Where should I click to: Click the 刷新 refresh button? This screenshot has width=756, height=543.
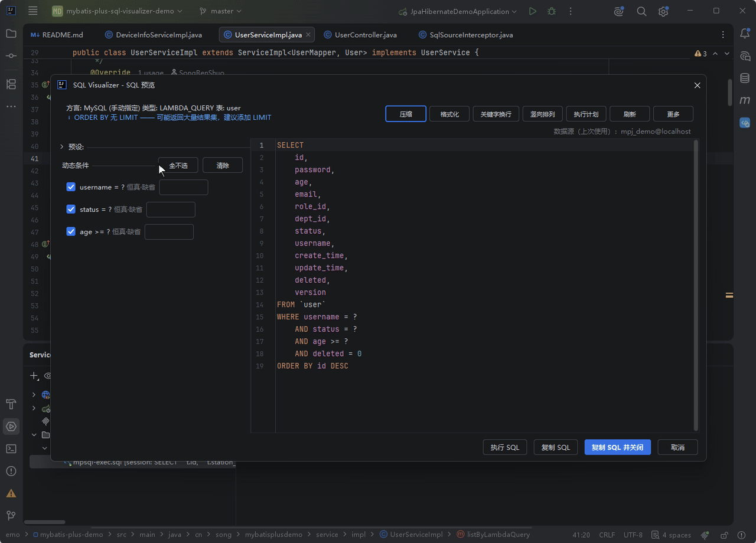click(630, 114)
